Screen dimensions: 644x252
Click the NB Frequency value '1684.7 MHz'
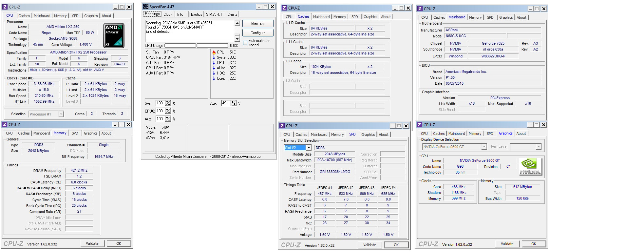104,157
